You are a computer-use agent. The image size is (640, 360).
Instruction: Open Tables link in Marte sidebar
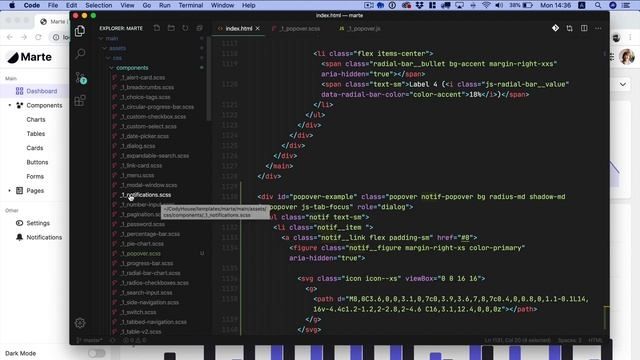(36, 134)
